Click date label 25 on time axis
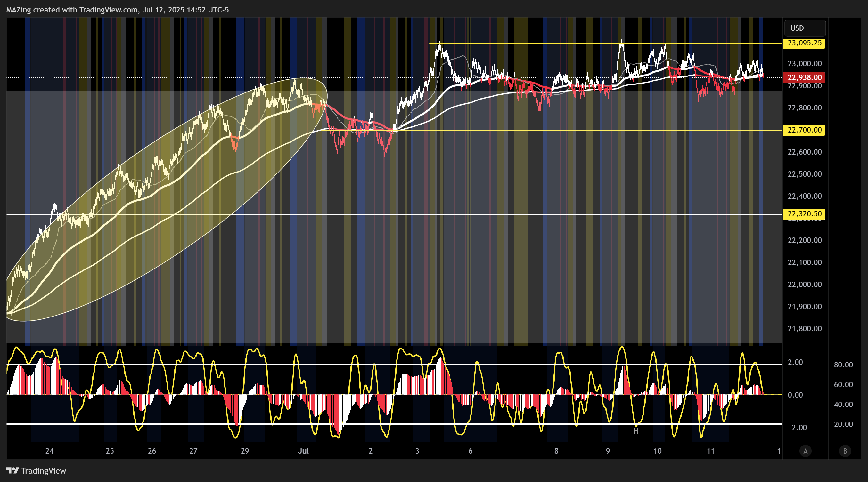Screen dimensions: 868x482 coord(110,451)
